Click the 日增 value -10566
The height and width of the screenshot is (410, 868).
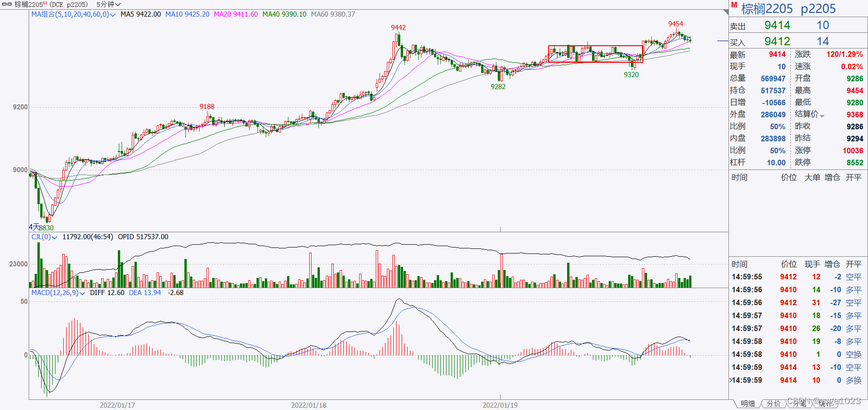(x=773, y=103)
